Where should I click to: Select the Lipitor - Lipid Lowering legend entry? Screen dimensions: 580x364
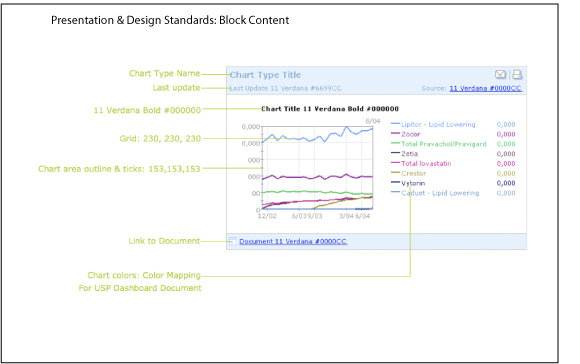tap(438, 125)
